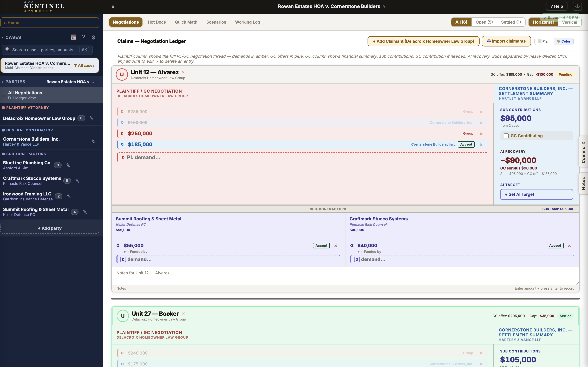Click the Notes for Unit 12 — Alvarez textarea
The image size is (588, 367).
coord(345,276)
